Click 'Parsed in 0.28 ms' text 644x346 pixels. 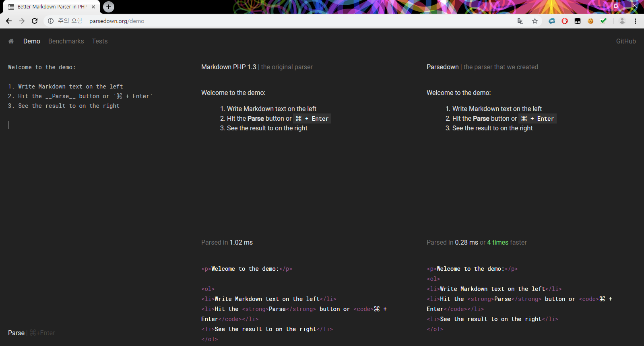tap(452, 242)
